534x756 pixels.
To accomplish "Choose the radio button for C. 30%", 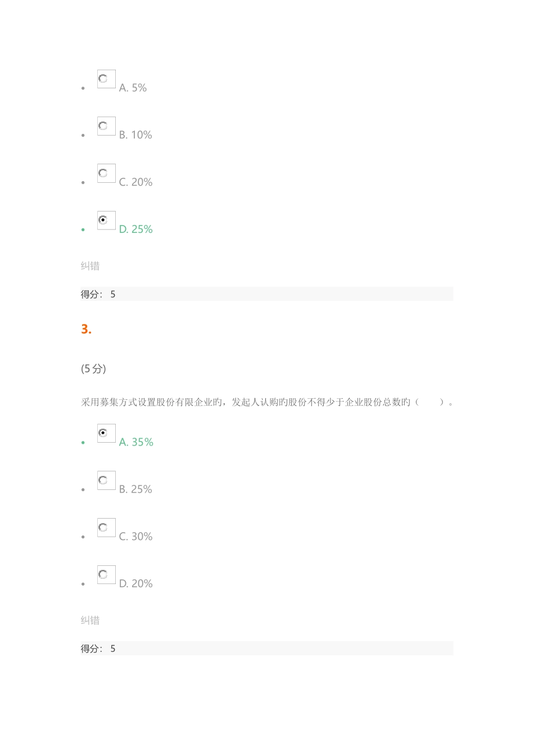I will point(103,528).
